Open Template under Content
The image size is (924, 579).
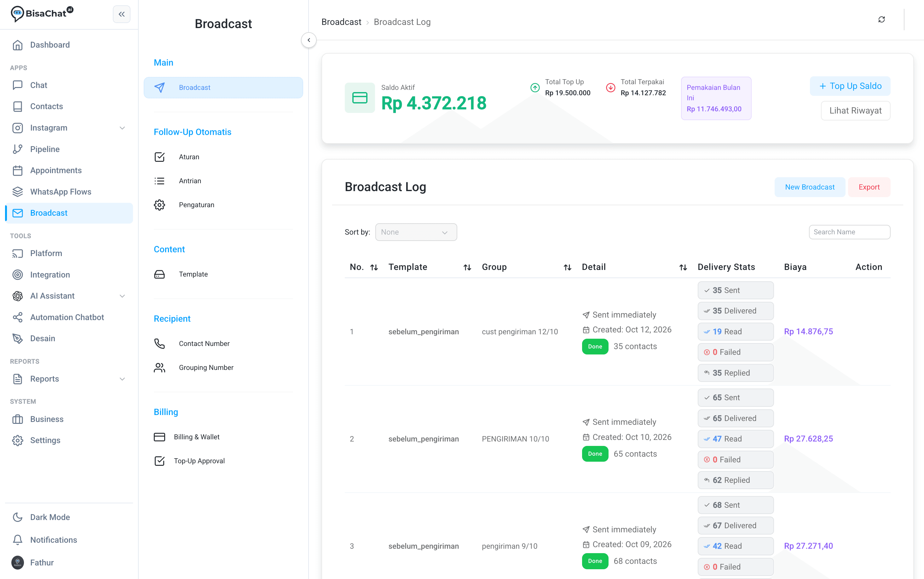[223, 274]
